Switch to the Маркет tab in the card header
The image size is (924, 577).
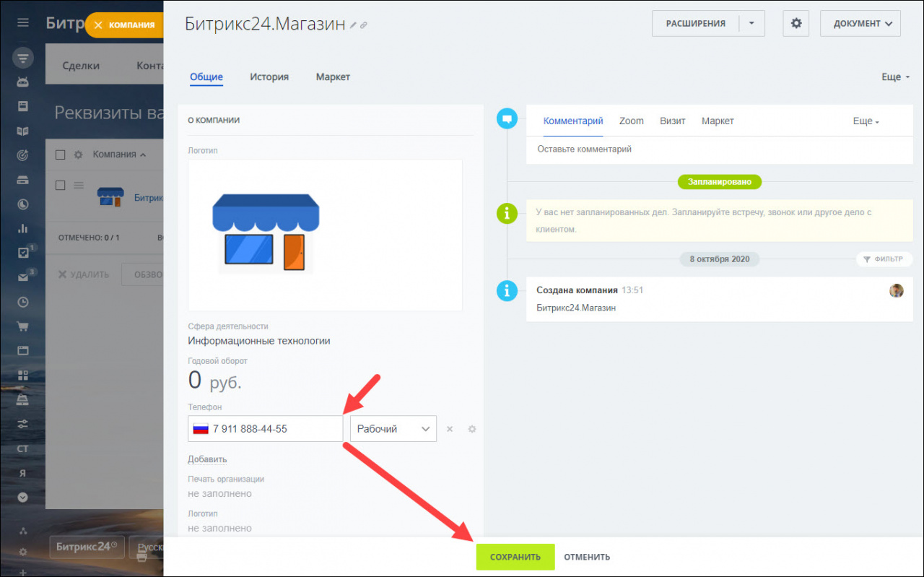coord(333,77)
